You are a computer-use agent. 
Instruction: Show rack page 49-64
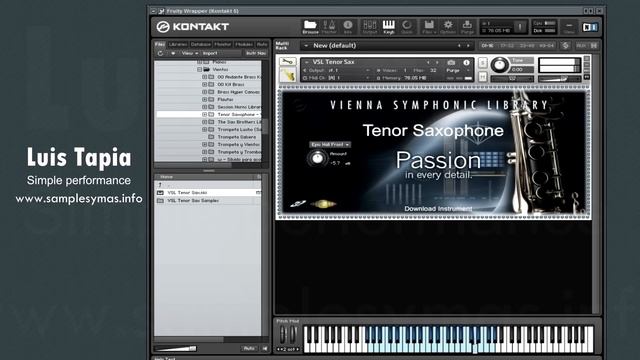546,46
